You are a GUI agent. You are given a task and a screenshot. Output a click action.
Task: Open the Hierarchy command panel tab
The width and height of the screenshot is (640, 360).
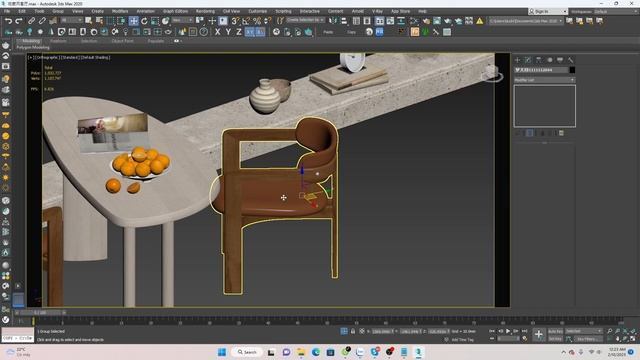click(538, 60)
